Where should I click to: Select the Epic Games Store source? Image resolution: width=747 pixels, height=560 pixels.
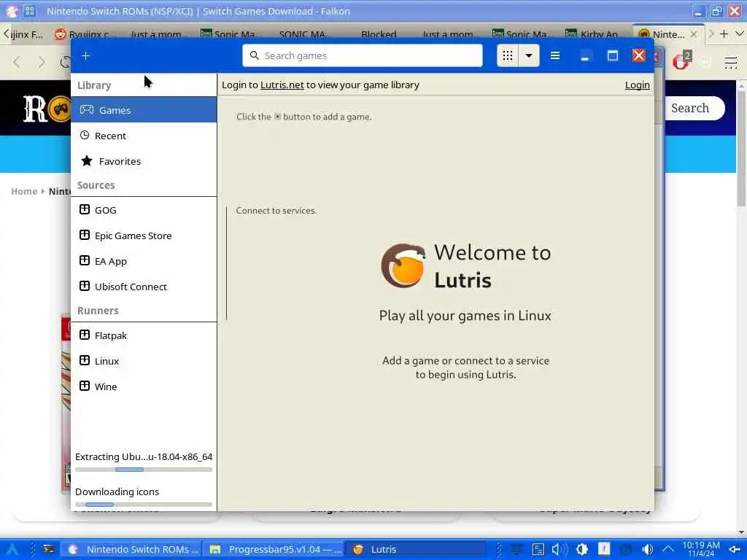(x=144, y=236)
